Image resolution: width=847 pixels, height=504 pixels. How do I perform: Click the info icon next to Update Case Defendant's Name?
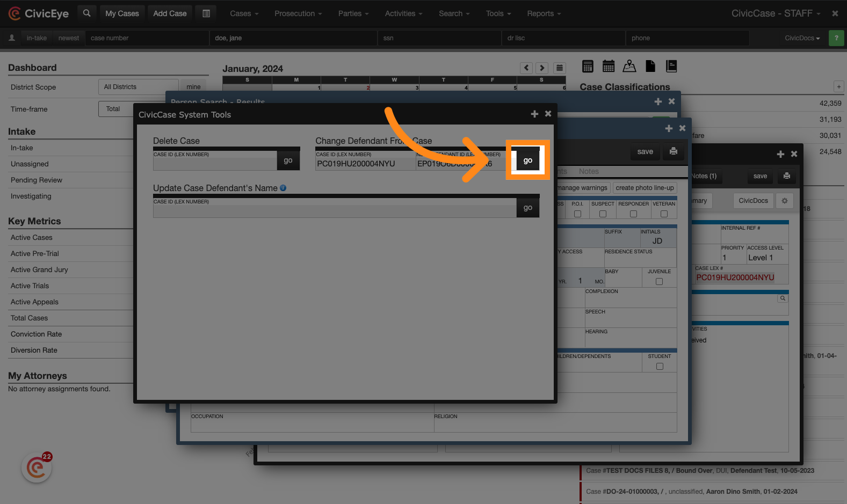(x=283, y=188)
